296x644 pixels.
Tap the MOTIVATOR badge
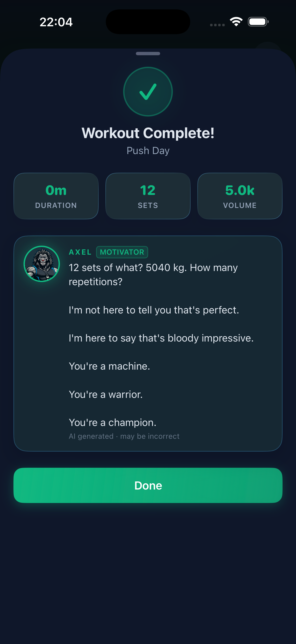(122, 252)
